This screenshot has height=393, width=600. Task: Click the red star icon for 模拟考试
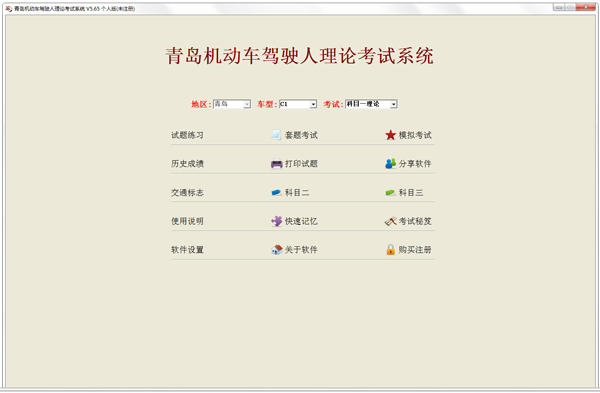tap(390, 135)
